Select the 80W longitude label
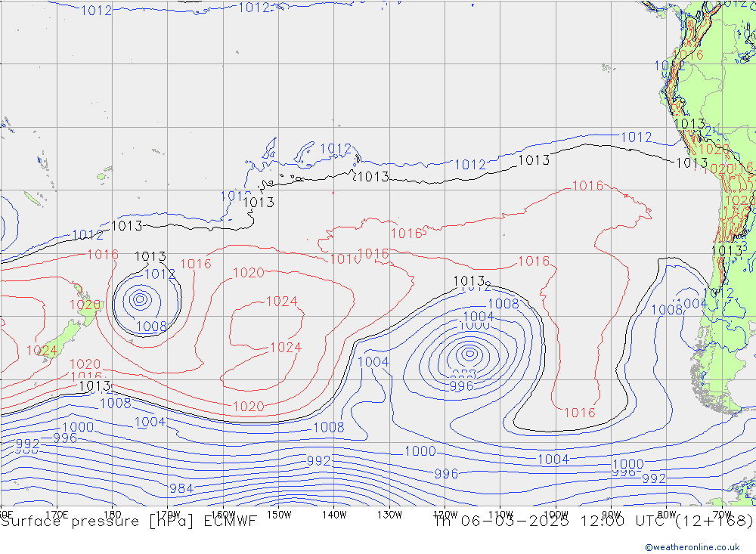Screen dimensions: 756x554 667,515
